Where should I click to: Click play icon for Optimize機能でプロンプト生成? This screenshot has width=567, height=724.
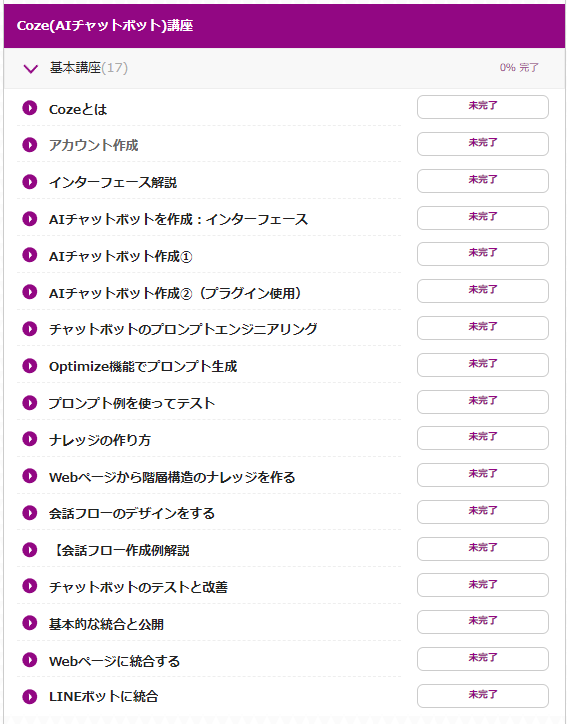(30, 366)
